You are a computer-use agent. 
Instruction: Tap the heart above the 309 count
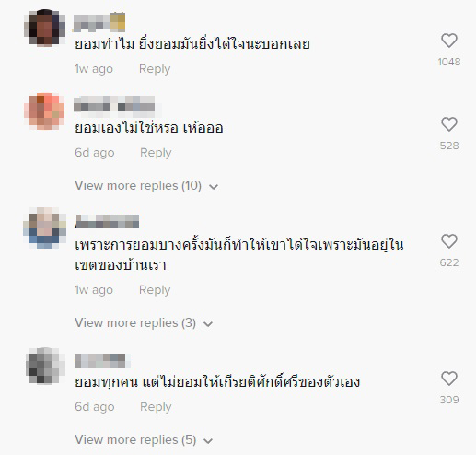point(449,379)
